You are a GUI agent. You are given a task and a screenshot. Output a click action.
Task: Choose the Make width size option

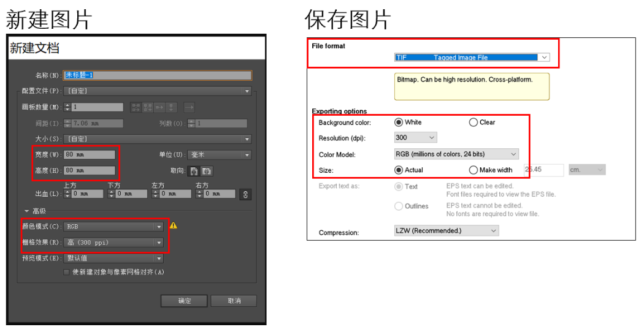click(473, 170)
